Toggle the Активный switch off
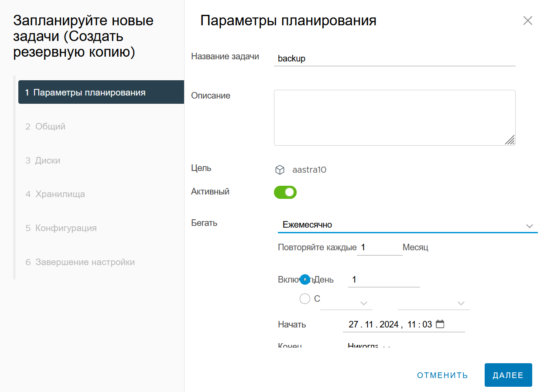Screen dimensions: 544x392 [285, 192]
